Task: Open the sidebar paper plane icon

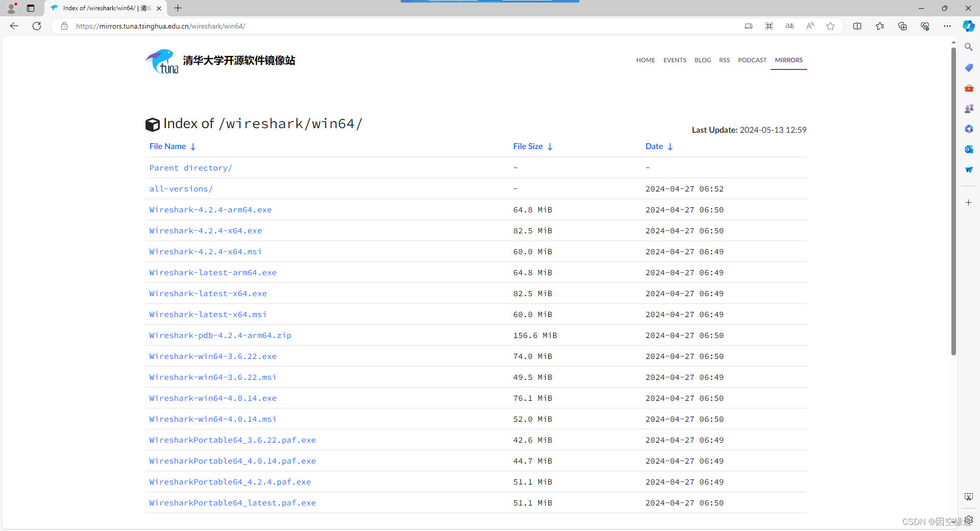Action: 969,170
